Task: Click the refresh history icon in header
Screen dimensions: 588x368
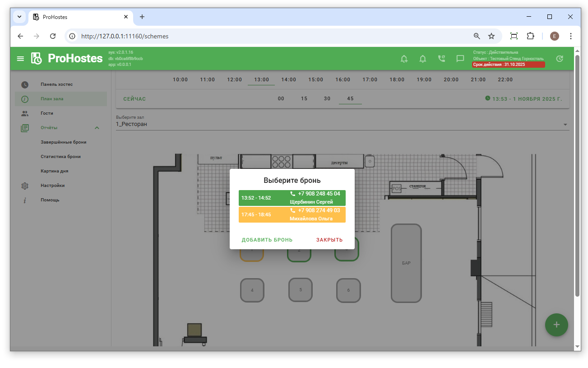Action: pos(560,59)
